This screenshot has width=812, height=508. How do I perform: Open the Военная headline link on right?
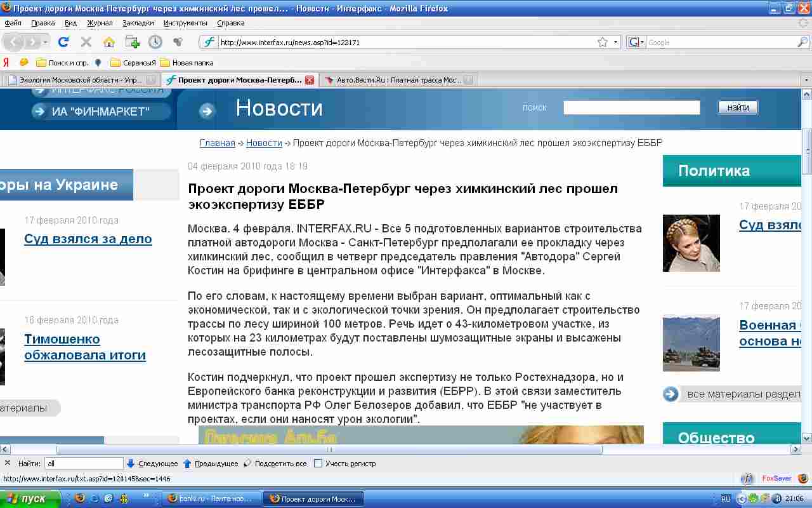770,333
